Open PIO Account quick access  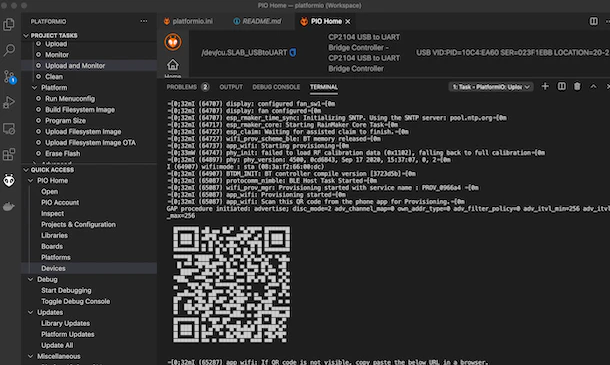pos(60,202)
